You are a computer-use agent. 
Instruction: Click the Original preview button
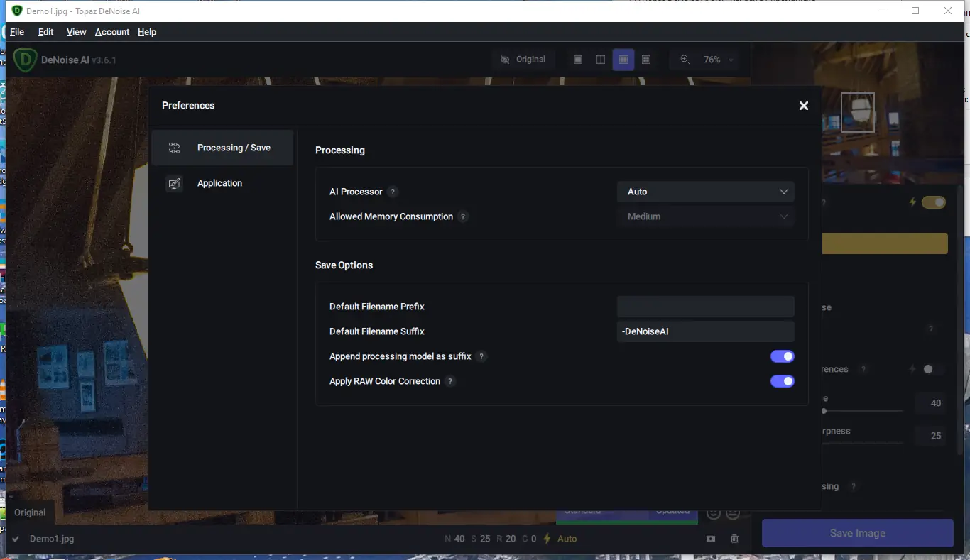(523, 60)
